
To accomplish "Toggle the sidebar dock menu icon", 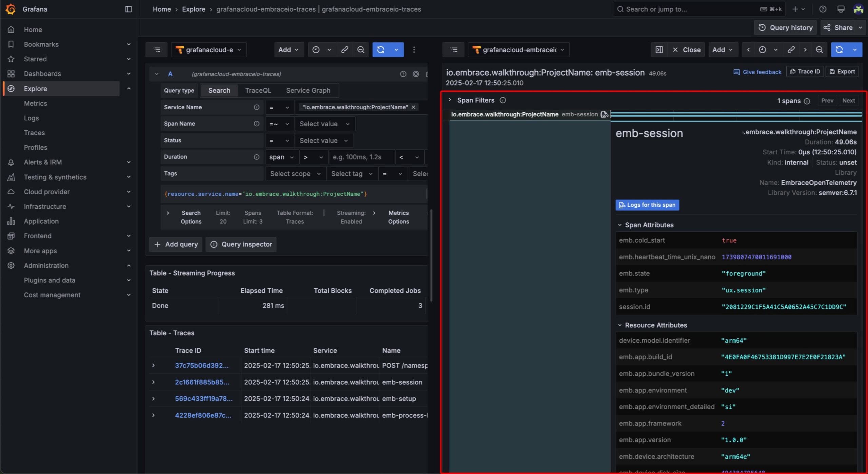I will pyautogui.click(x=129, y=9).
